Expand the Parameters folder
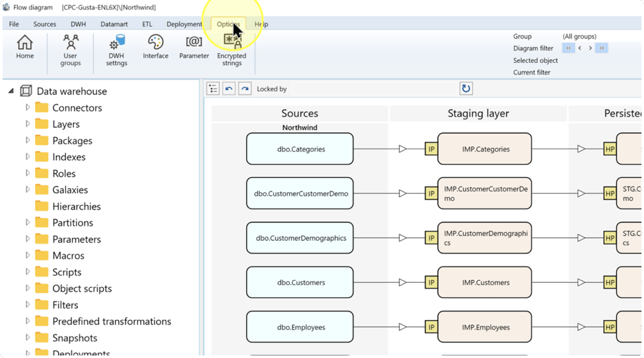This screenshot has height=358, width=644. pyautogui.click(x=27, y=239)
